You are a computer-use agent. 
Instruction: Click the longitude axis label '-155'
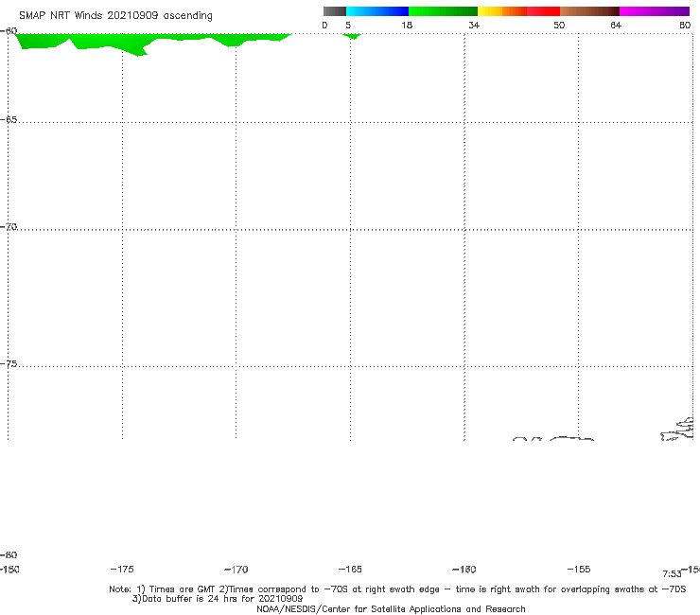click(579, 570)
